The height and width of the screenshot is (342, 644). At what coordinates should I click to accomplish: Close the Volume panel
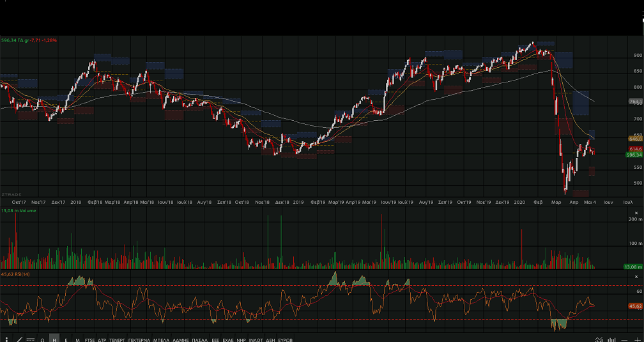coord(635,212)
